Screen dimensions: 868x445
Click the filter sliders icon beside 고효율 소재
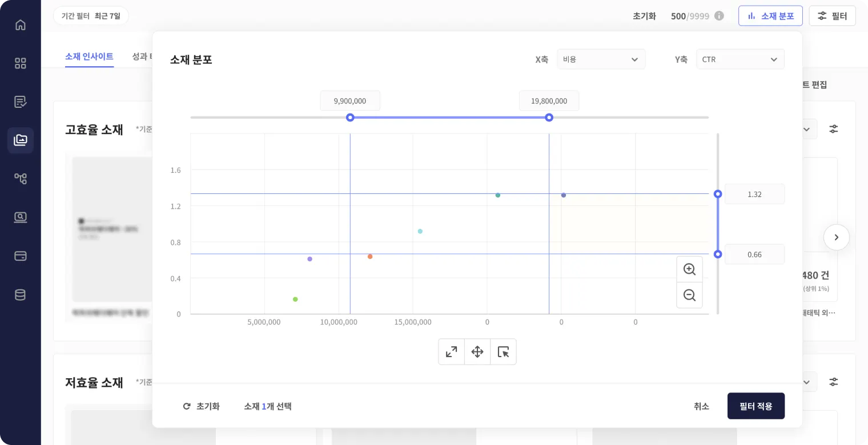pyautogui.click(x=834, y=129)
